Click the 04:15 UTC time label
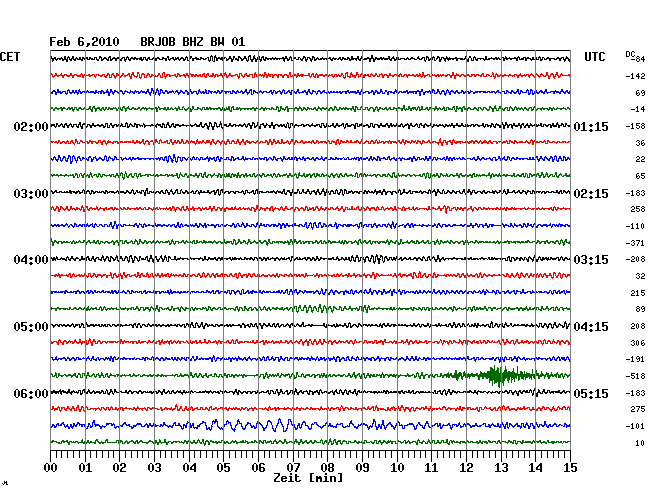 [x=591, y=327]
